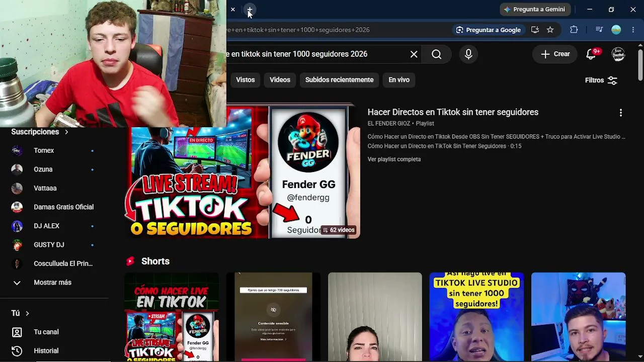This screenshot has width=644, height=362.
Task: Click the Damas Gratis Oficial avatar
Action: click(x=17, y=207)
